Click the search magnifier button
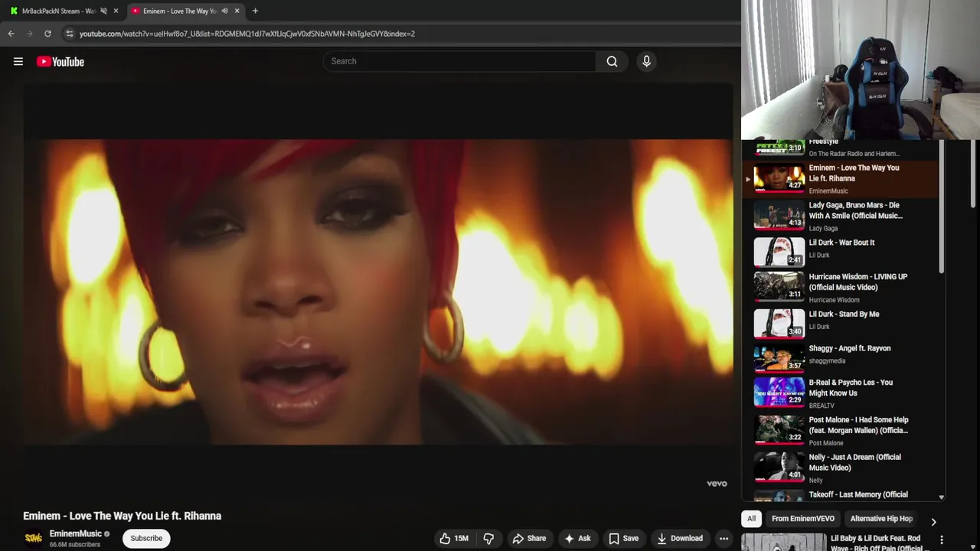980x551 pixels. coord(612,61)
